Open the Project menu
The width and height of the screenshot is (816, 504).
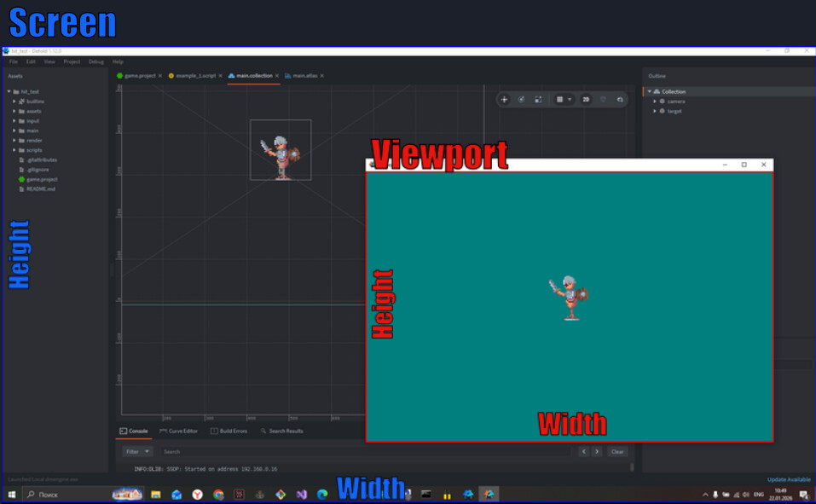tap(72, 61)
